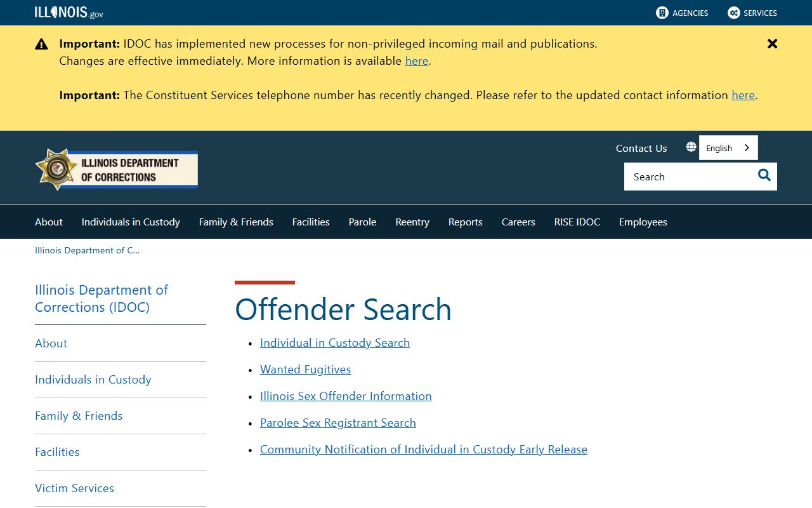Screen dimensions: 812x508
Task: Open Employees nav menu
Action: [x=643, y=222]
